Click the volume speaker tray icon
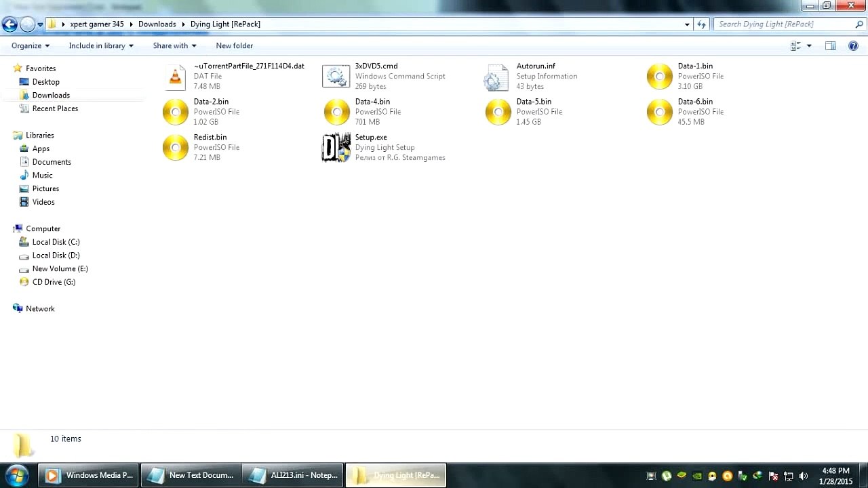 click(x=804, y=476)
